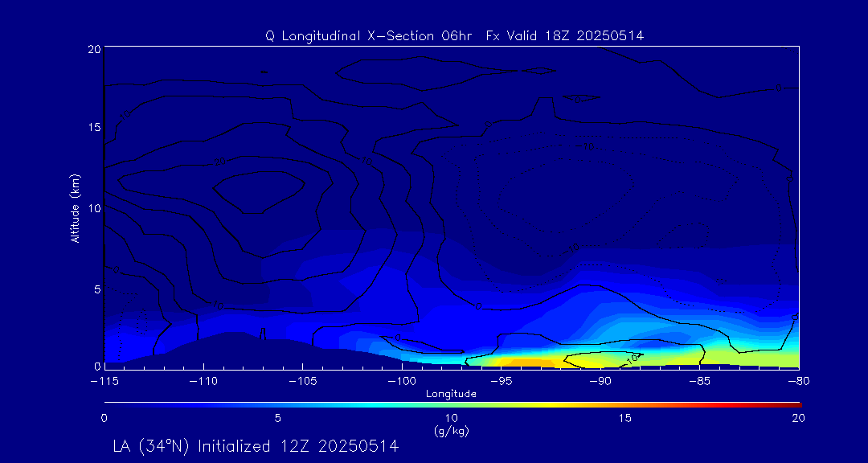The height and width of the screenshot is (463, 868).
Task: Click the 'Altitude (km)' y-axis label
Action: (75, 207)
